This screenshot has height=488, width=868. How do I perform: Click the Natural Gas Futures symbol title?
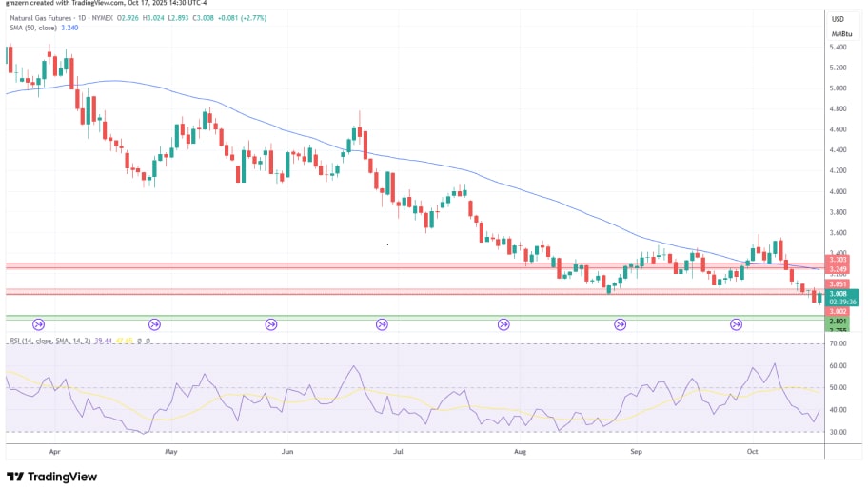pyautogui.click(x=40, y=17)
